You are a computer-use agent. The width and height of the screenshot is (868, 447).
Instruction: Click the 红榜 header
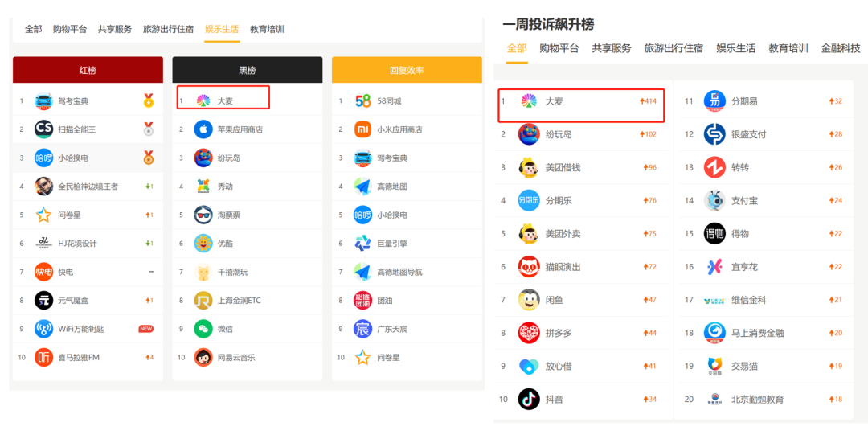(x=88, y=70)
